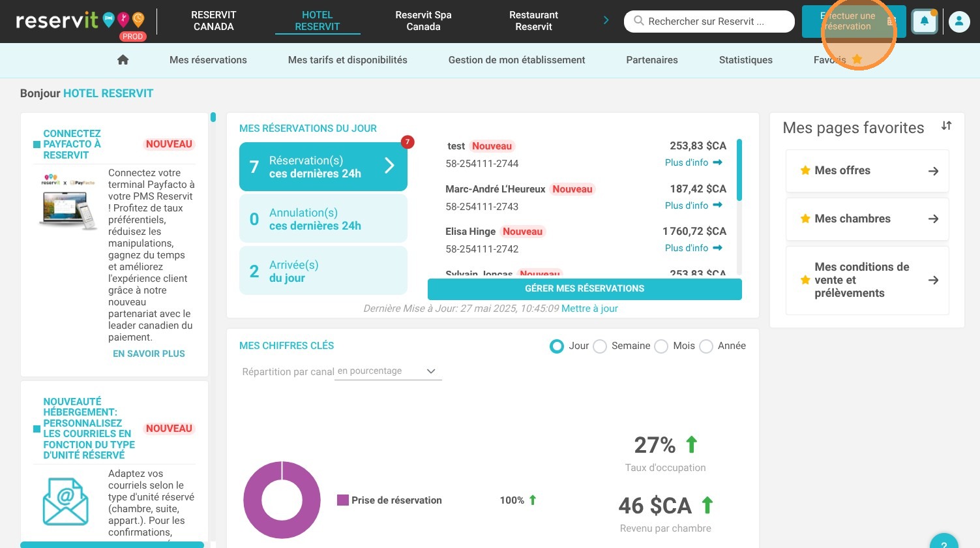Select the Année radio button
980x548 pixels.
pos(706,346)
